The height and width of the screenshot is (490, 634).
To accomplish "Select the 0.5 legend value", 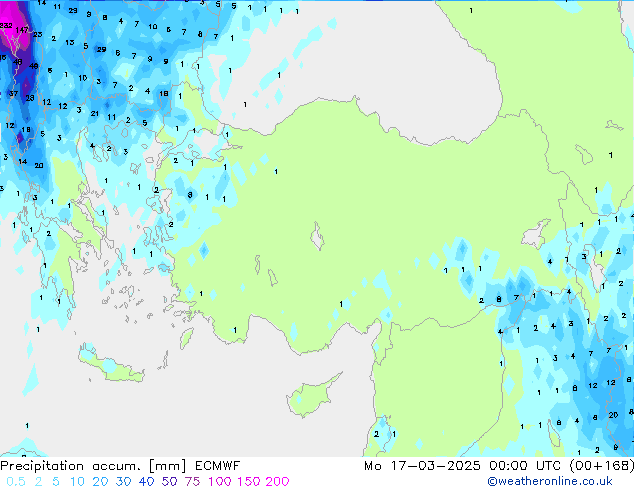I will tap(16, 482).
